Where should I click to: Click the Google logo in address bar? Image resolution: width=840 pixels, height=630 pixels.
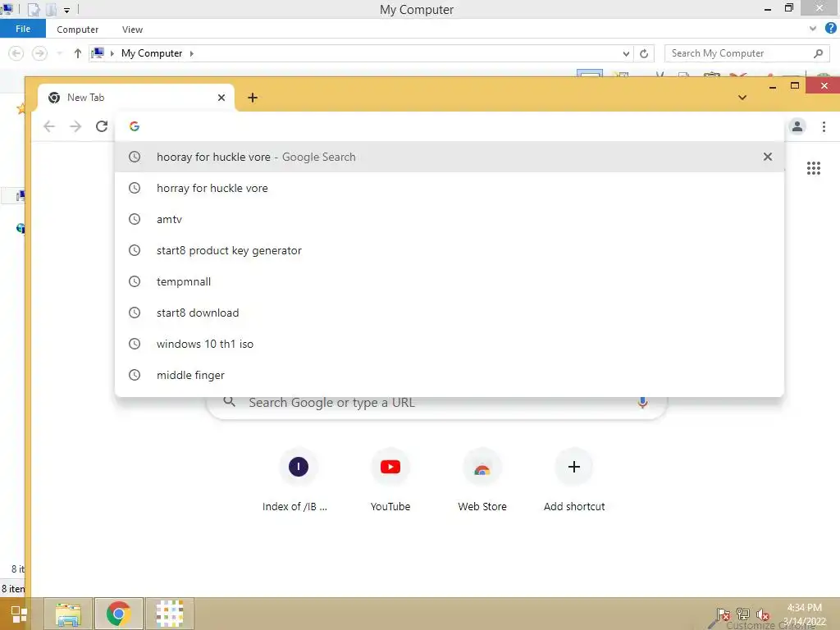pyautogui.click(x=135, y=126)
